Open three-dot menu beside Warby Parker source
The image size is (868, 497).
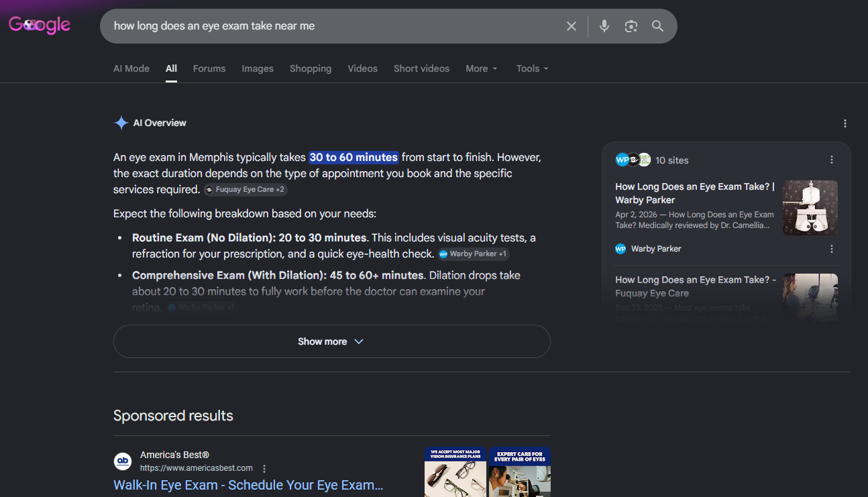pos(832,249)
